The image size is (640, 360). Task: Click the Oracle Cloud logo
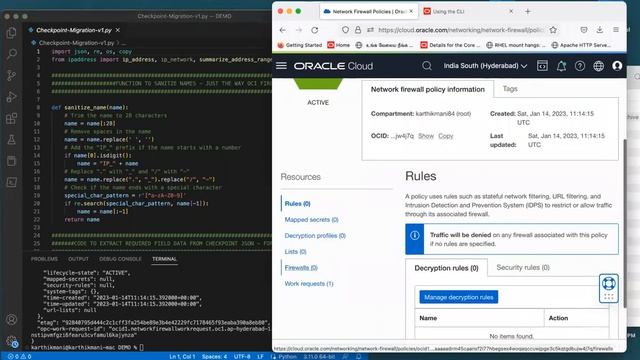coord(333,66)
